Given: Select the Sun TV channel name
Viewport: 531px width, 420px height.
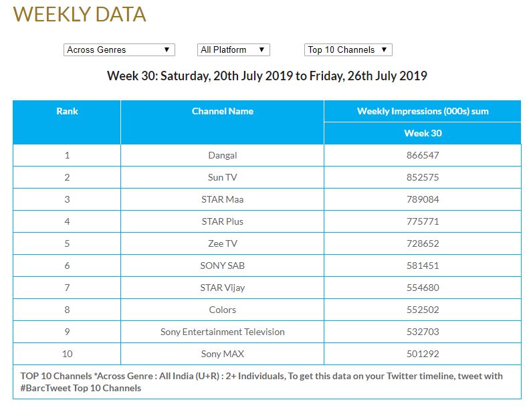Looking at the screenshot, I should pos(222,177).
